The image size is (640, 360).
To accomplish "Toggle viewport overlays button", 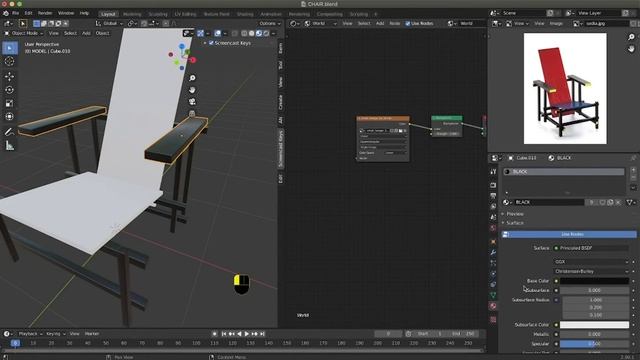I will pos(218,33).
